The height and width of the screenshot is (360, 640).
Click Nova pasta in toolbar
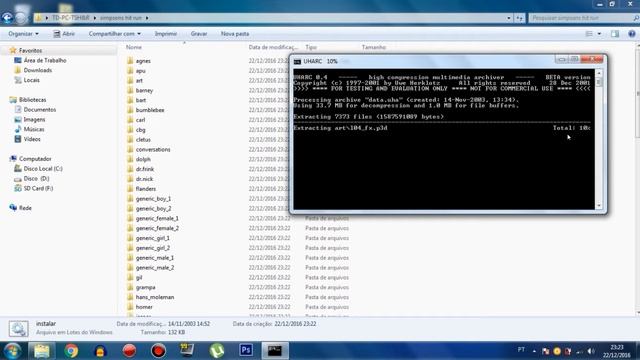pyautogui.click(x=235, y=34)
